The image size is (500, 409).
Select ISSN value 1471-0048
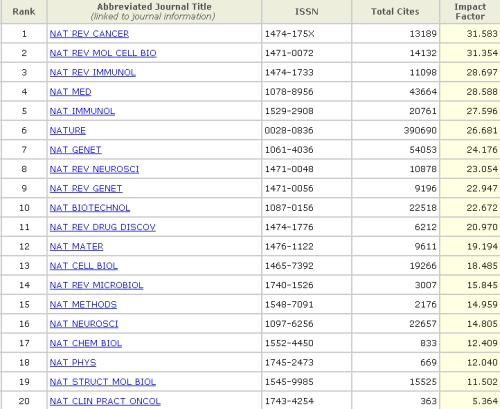(289, 169)
